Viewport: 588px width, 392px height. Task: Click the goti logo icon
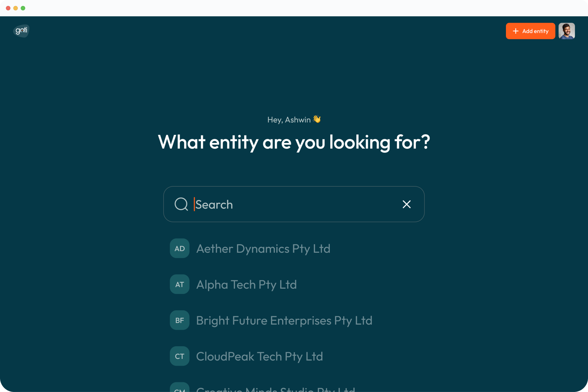pos(21,31)
